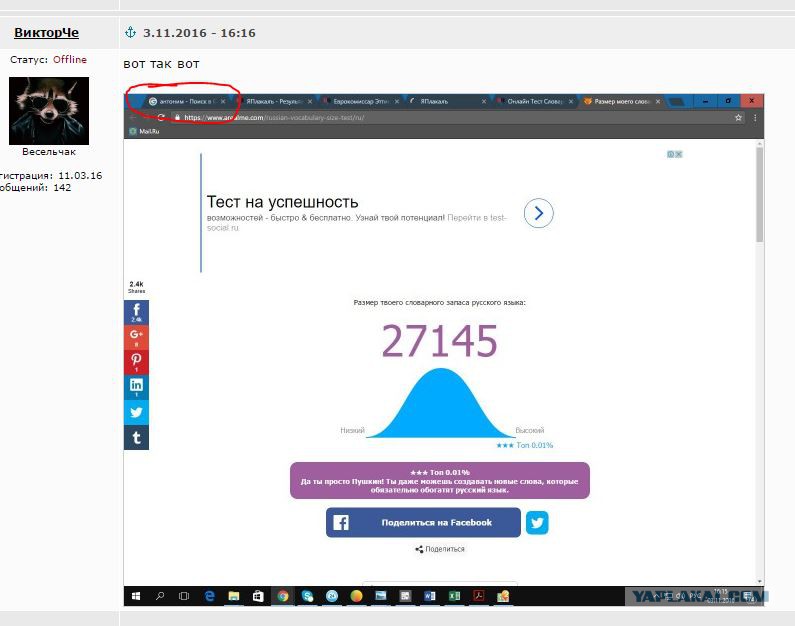Click the 'Низкий' chart label
The width and height of the screenshot is (795, 626).
352,430
